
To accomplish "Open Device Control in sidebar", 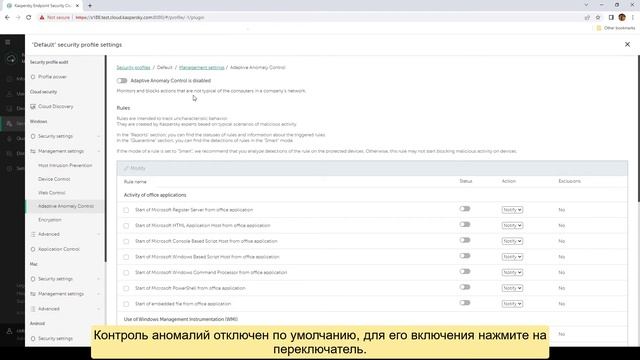I will coord(54,179).
